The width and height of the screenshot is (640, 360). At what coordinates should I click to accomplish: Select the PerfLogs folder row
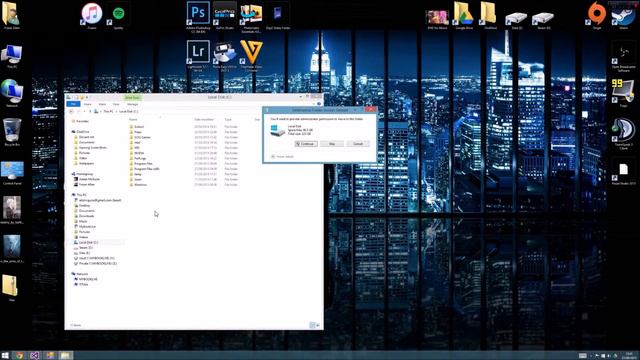pos(184,158)
